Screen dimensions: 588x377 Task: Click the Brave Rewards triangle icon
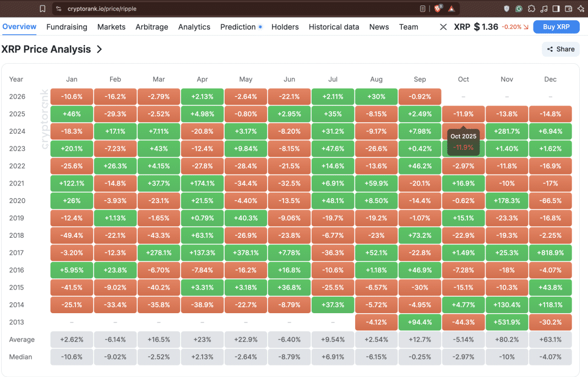(x=451, y=9)
